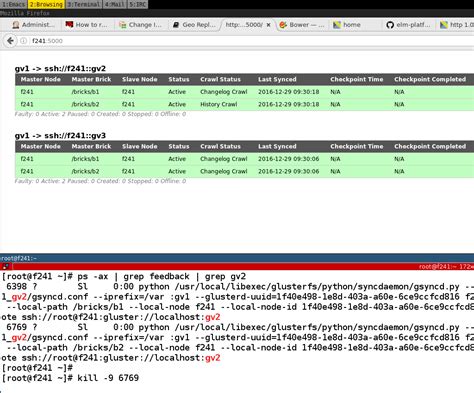Click Master Node header in gv2 table

point(41,79)
